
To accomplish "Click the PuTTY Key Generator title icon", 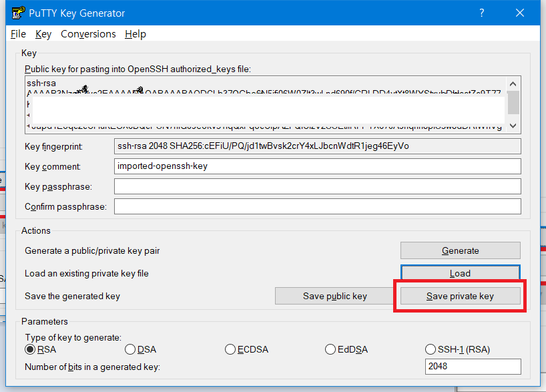I will click(18, 13).
